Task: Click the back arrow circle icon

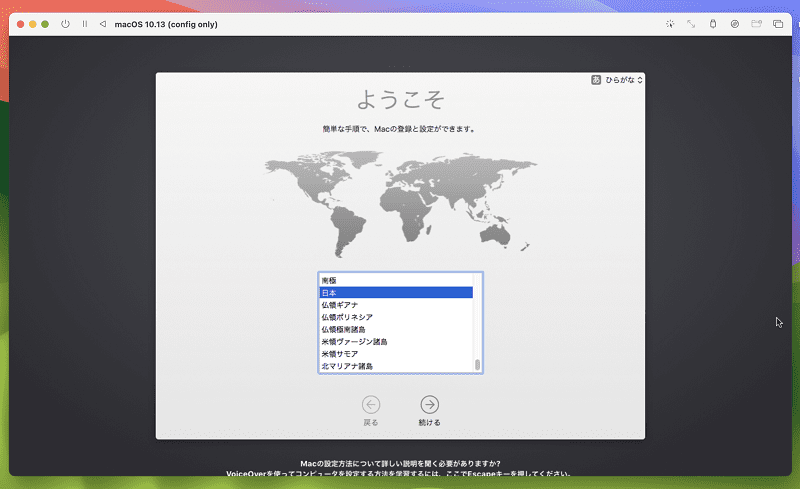Action: click(371, 405)
